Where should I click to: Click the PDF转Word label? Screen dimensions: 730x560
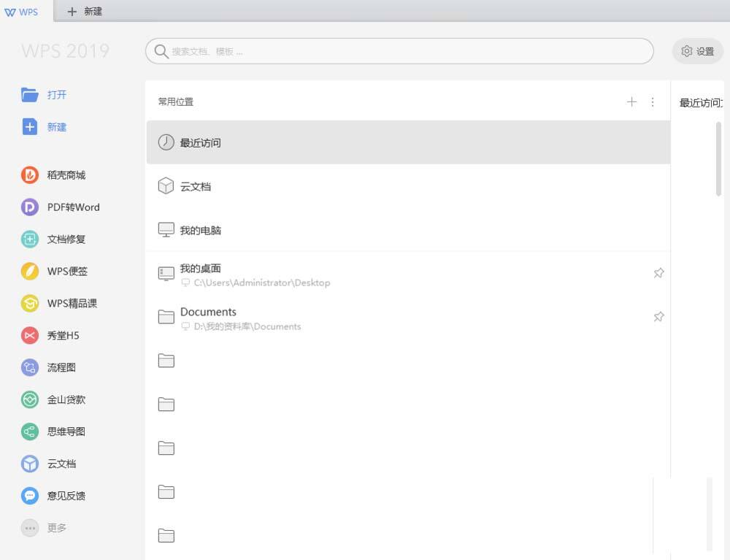point(74,207)
